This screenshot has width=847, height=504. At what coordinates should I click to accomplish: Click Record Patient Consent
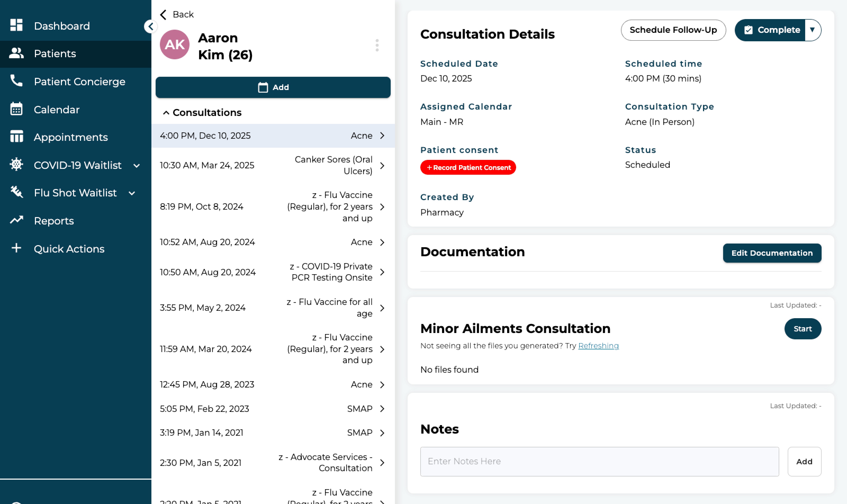pyautogui.click(x=468, y=168)
